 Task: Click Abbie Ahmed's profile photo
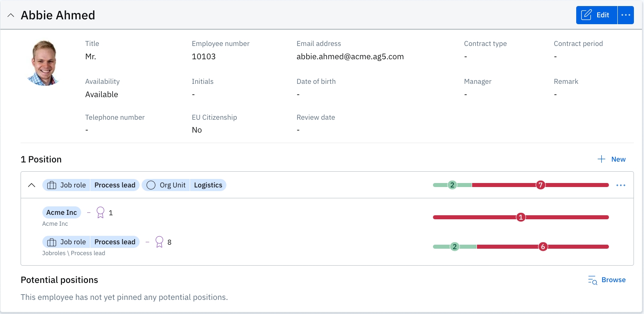tap(44, 63)
